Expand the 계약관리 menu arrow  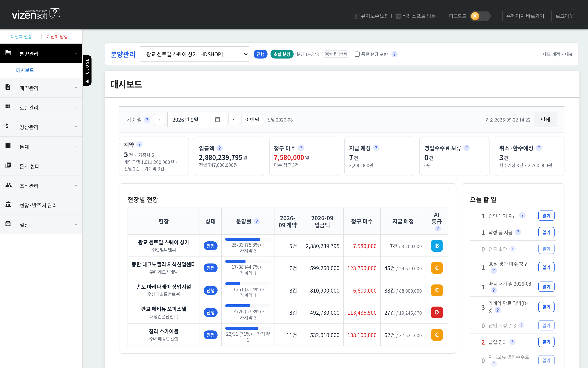[x=76, y=88]
